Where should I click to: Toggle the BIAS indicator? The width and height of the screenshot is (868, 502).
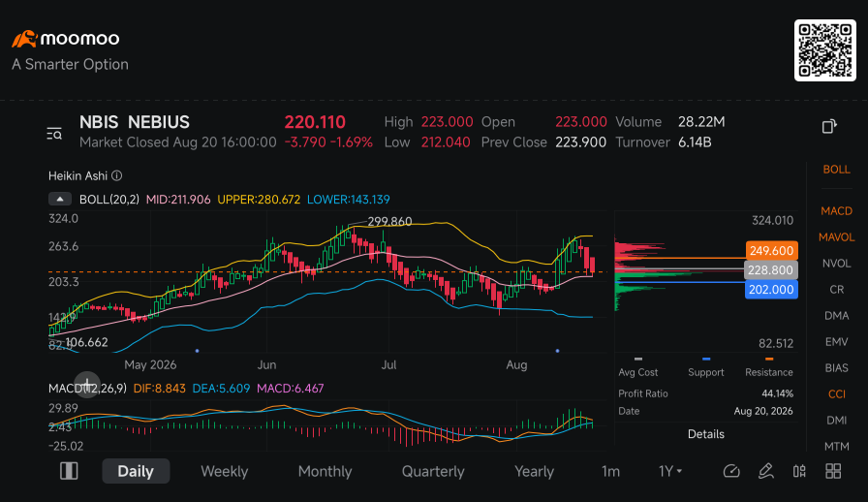pyautogui.click(x=836, y=368)
